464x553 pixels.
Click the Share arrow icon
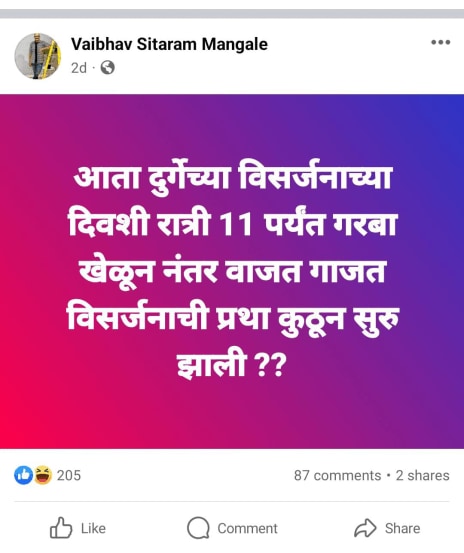point(365,528)
